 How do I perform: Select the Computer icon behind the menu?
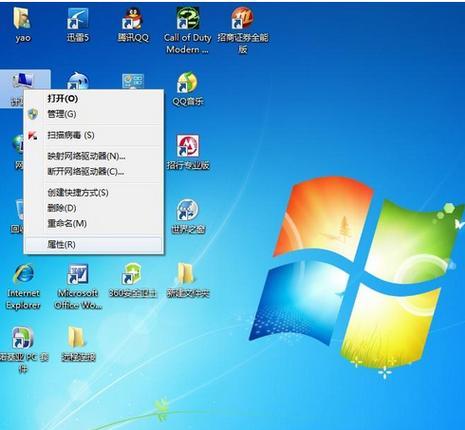point(23,80)
